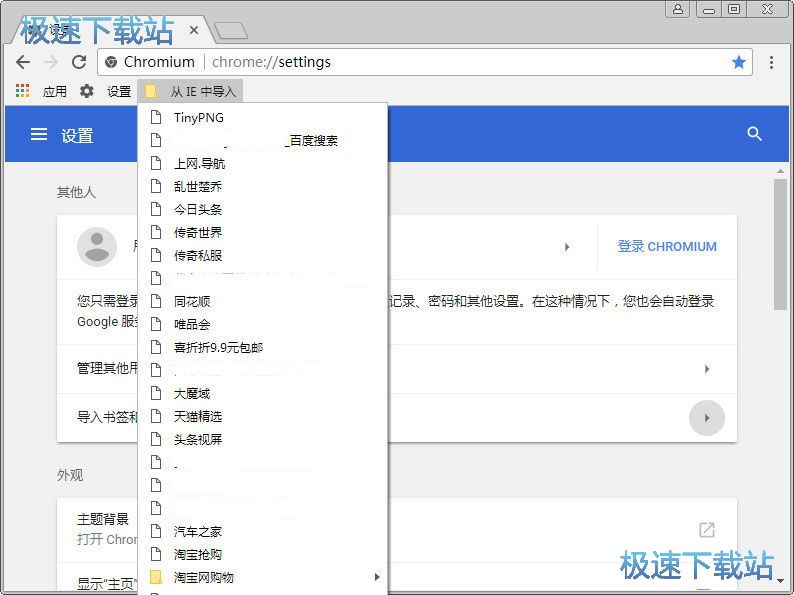
Task: Click the circular arrow on import bookmarks row
Action: click(x=707, y=418)
